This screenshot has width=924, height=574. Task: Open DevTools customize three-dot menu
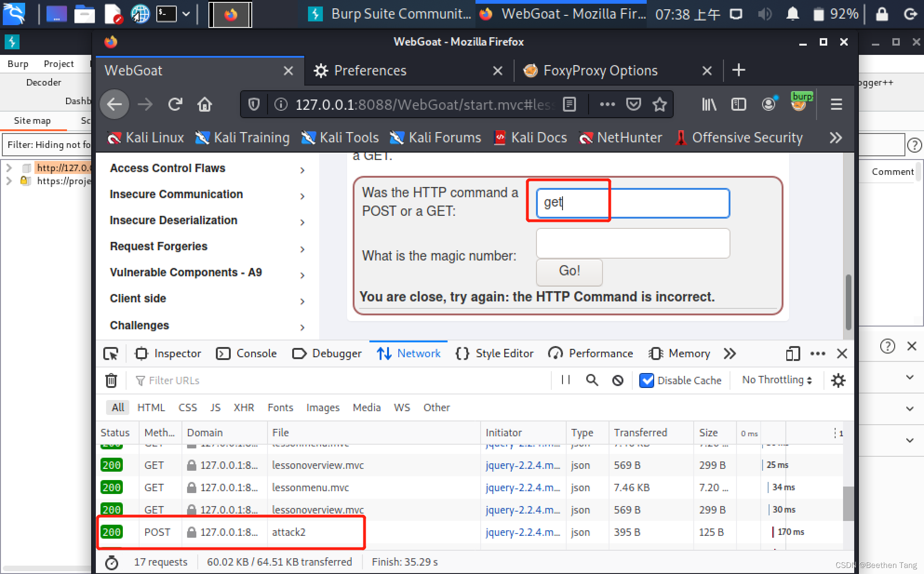[817, 354]
